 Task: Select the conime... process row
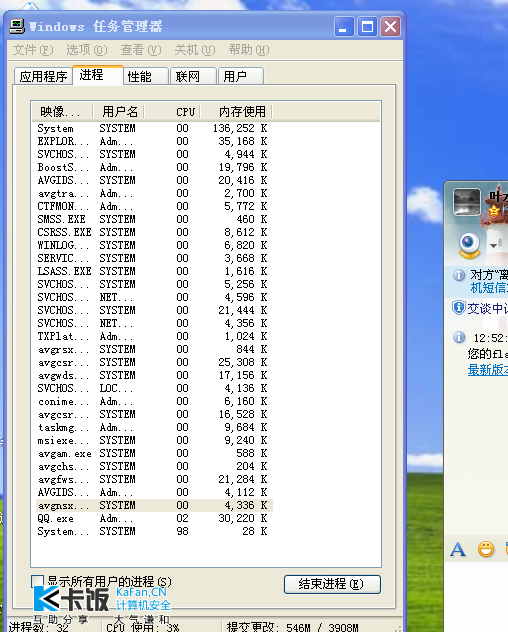click(x=154, y=401)
